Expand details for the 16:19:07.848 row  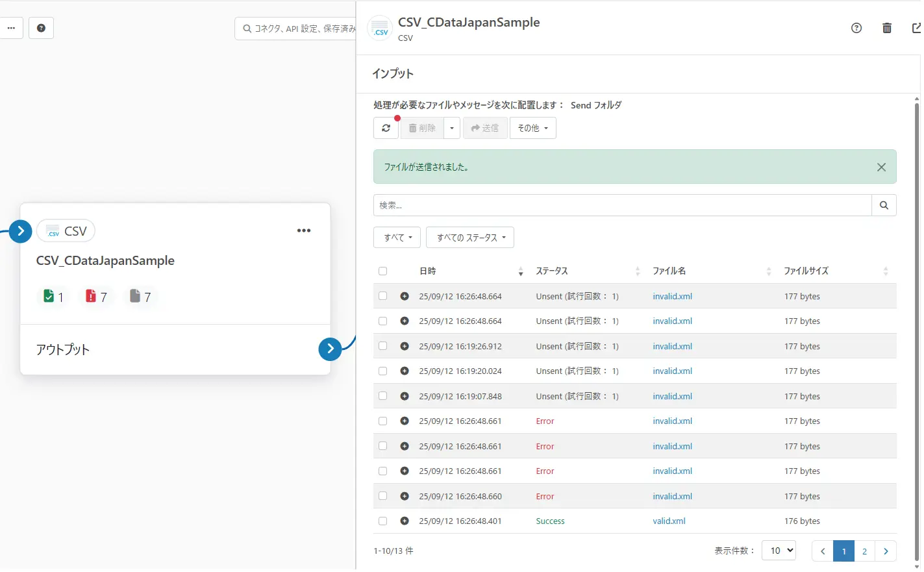405,396
